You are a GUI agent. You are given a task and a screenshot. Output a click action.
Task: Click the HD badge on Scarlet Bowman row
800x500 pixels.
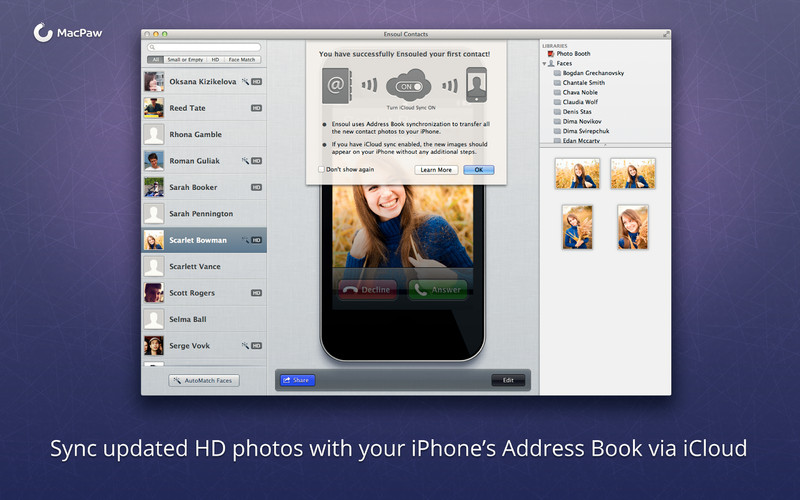coord(257,240)
